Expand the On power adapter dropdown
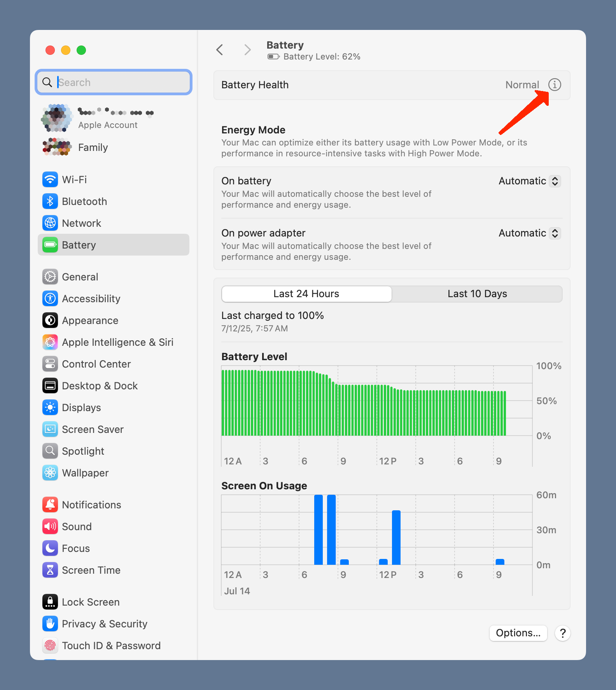Image resolution: width=616 pixels, height=690 pixels. pos(529,233)
